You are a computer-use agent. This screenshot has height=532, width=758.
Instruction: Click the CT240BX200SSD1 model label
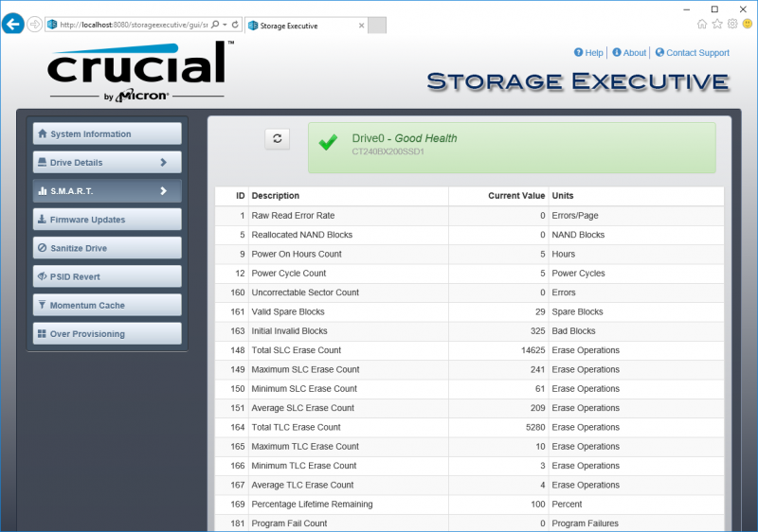[x=388, y=151]
